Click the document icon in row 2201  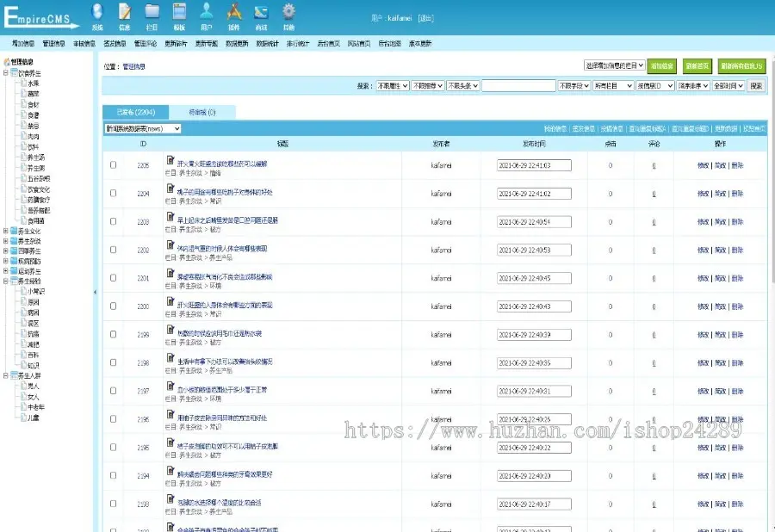pyautogui.click(x=170, y=273)
